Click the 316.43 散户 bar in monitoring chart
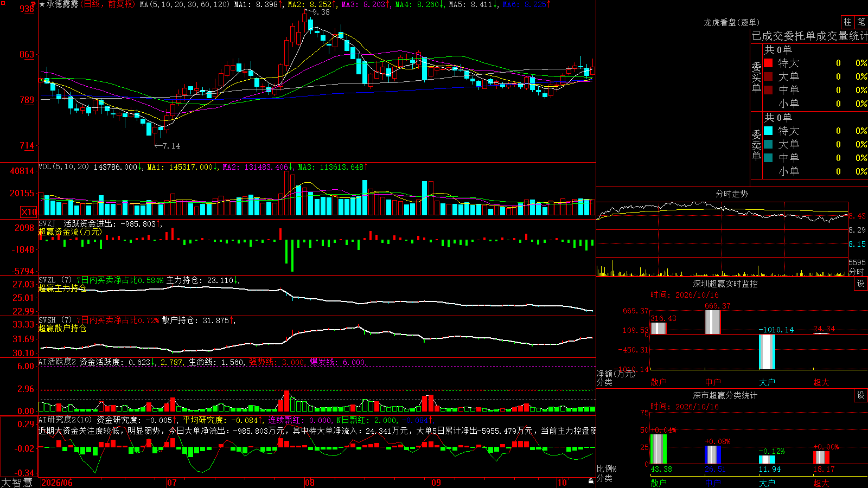Viewport: 868px width, 488px height. 659,329
